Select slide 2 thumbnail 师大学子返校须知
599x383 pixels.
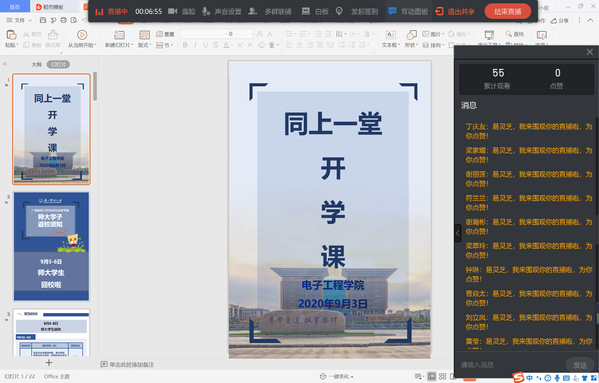(x=51, y=246)
